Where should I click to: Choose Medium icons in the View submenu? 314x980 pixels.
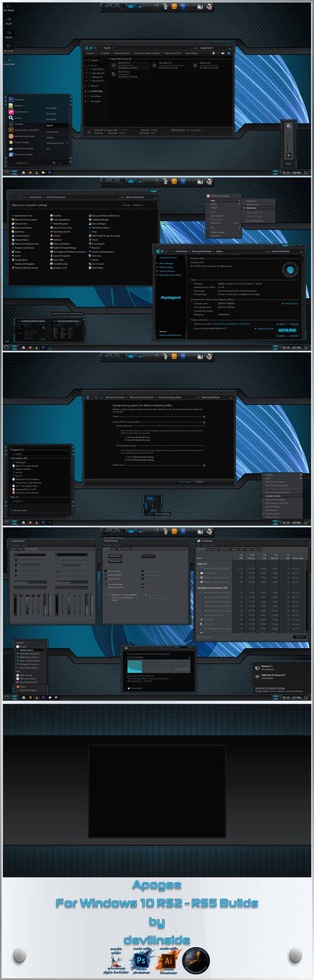(253, 204)
